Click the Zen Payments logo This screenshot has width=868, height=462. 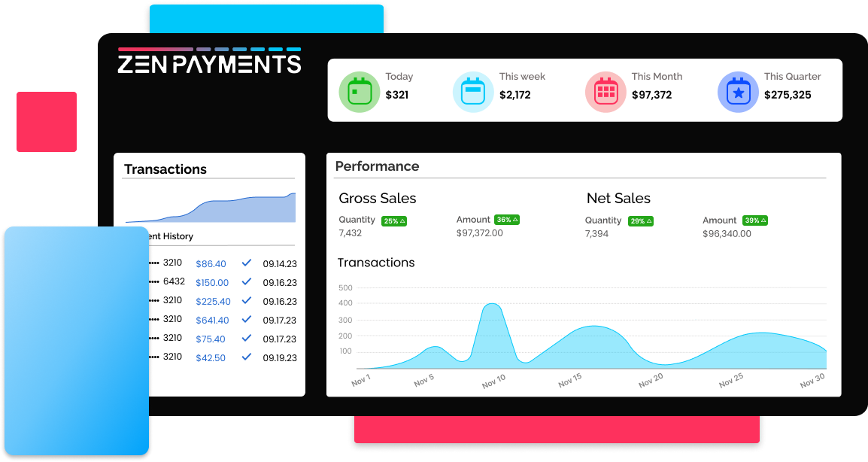point(209,61)
